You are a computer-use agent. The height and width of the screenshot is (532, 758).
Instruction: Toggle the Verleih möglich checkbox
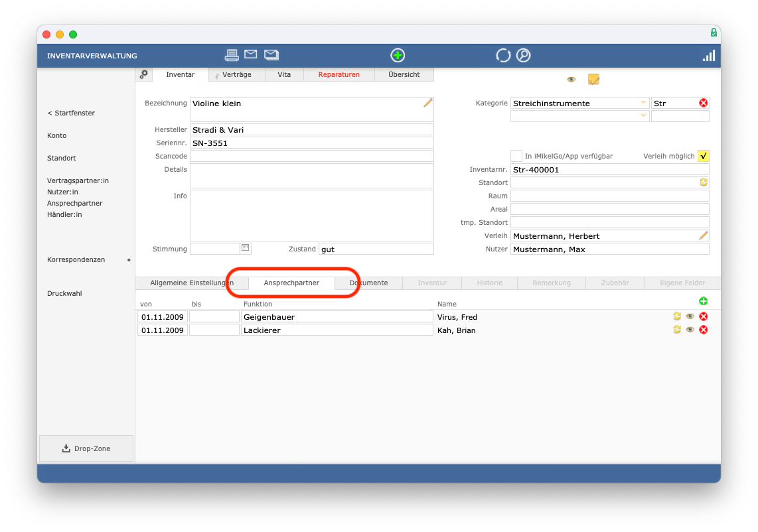tap(703, 156)
